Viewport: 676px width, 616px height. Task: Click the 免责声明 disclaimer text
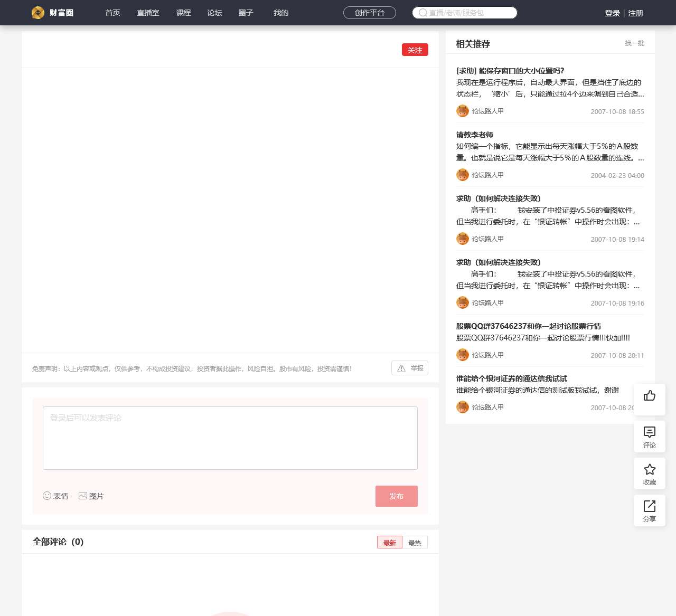click(x=192, y=368)
